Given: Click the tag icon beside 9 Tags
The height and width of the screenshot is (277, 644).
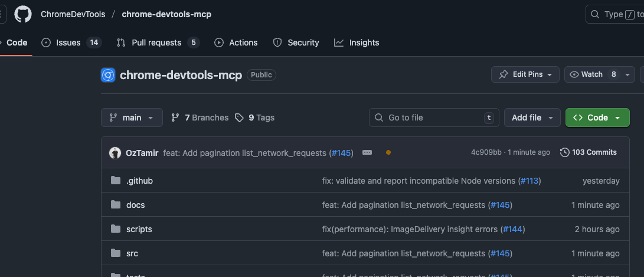Looking at the screenshot, I should tap(239, 118).
